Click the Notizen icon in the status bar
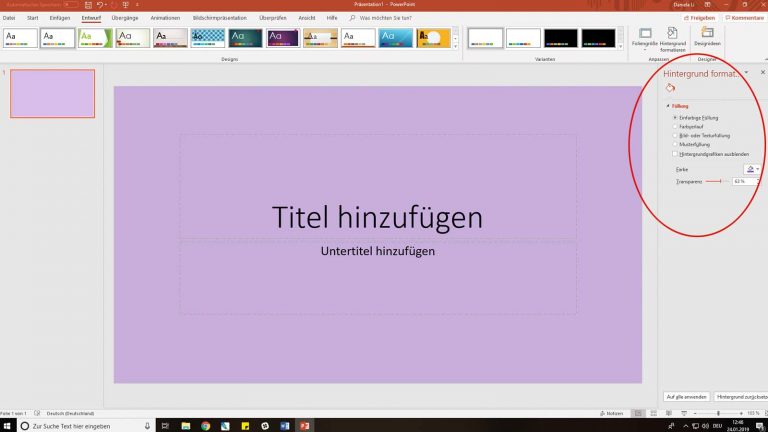768x432 pixels. coord(614,413)
